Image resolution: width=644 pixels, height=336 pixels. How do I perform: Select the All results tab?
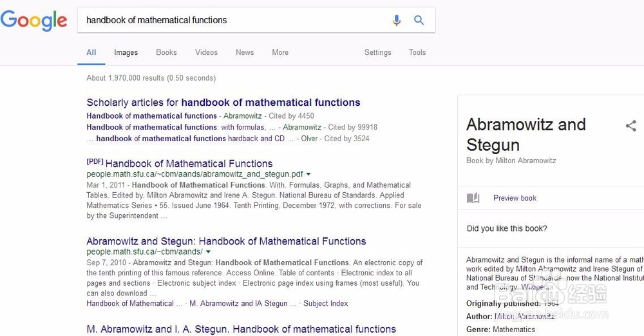[91, 52]
